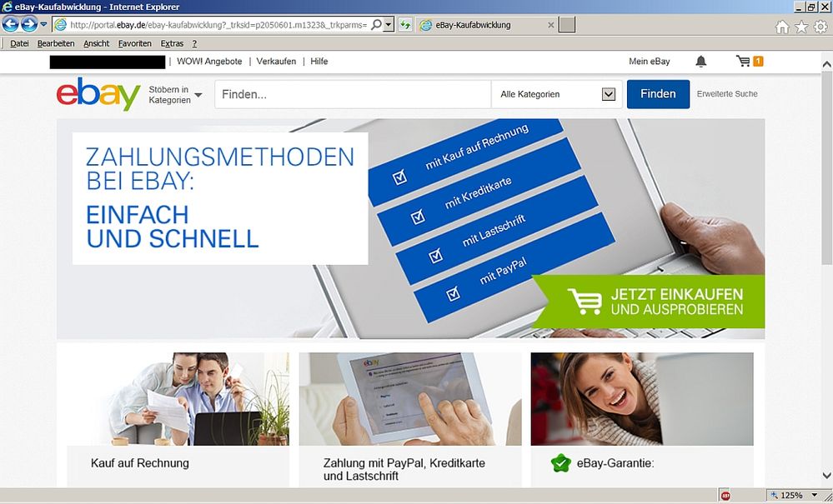Click the Finden search button
This screenshot has width=833, height=504.
(658, 94)
